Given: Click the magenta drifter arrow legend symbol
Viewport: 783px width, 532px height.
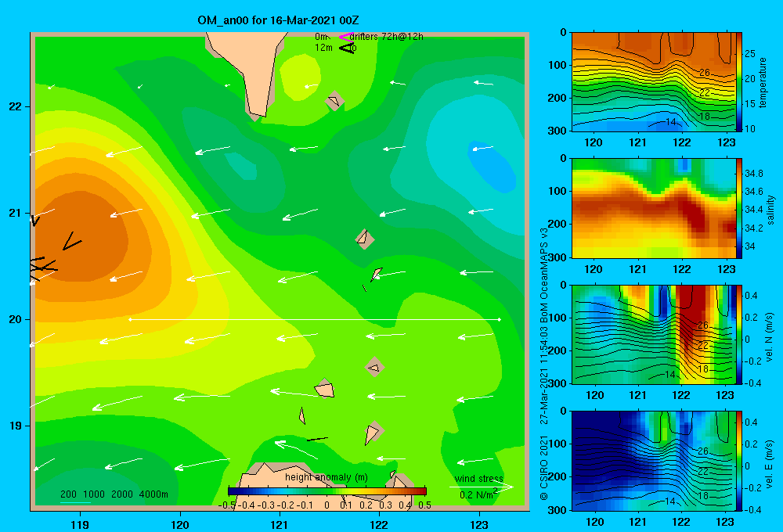Looking at the screenshot, I should [345, 37].
